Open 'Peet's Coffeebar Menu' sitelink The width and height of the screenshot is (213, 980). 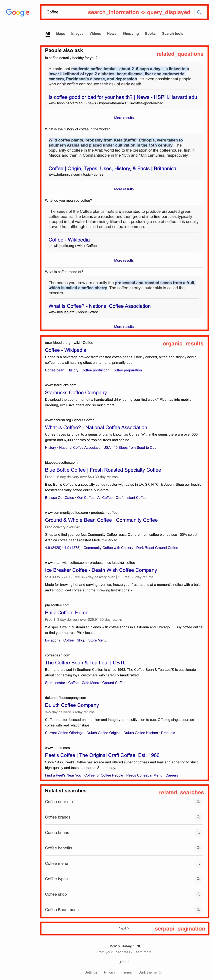pyautogui.click(x=144, y=775)
